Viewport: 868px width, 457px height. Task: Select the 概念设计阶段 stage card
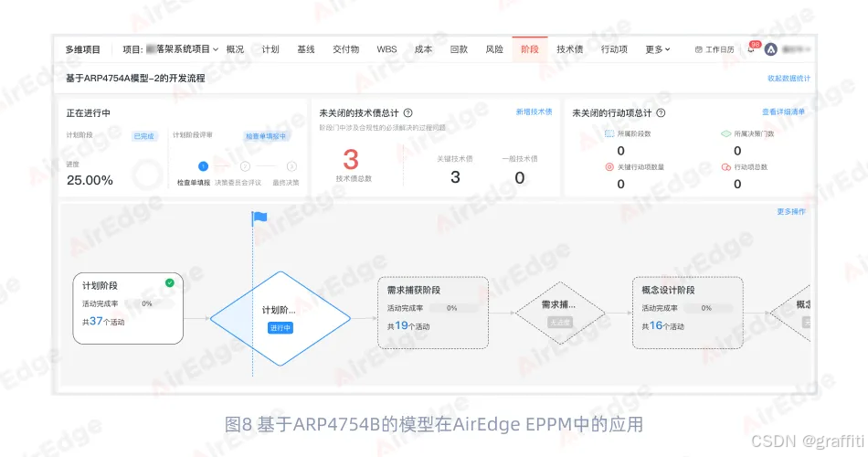pos(687,313)
